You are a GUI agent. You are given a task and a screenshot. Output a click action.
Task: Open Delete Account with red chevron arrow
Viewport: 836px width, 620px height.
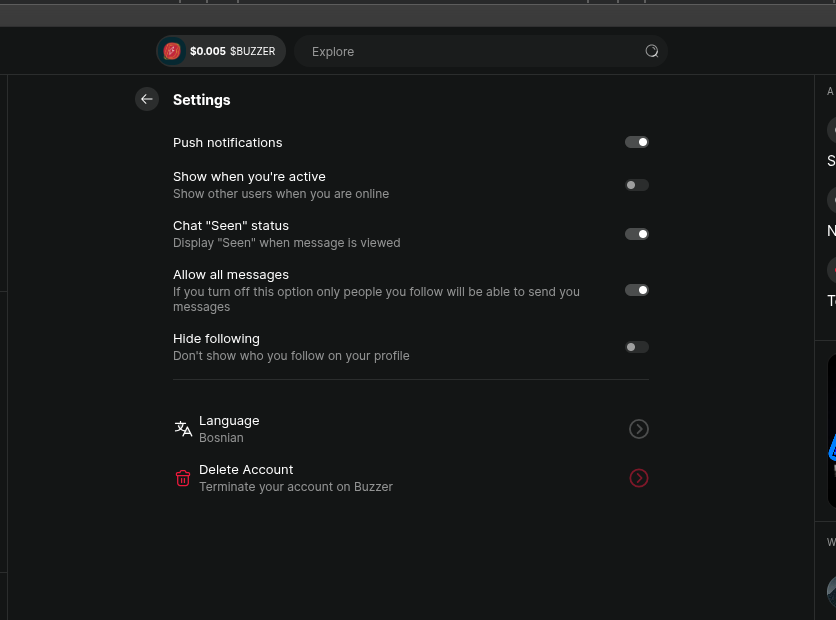[x=638, y=478]
